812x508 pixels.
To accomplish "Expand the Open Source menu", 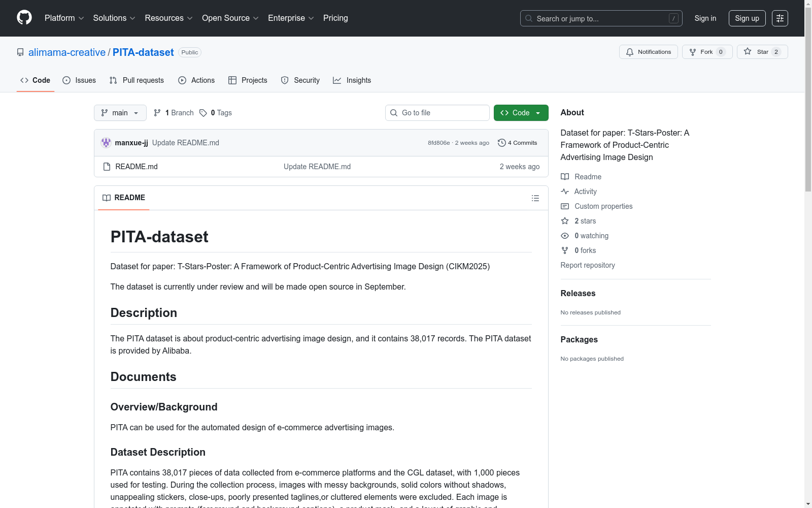I will pyautogui.click(x=230, y=18).
